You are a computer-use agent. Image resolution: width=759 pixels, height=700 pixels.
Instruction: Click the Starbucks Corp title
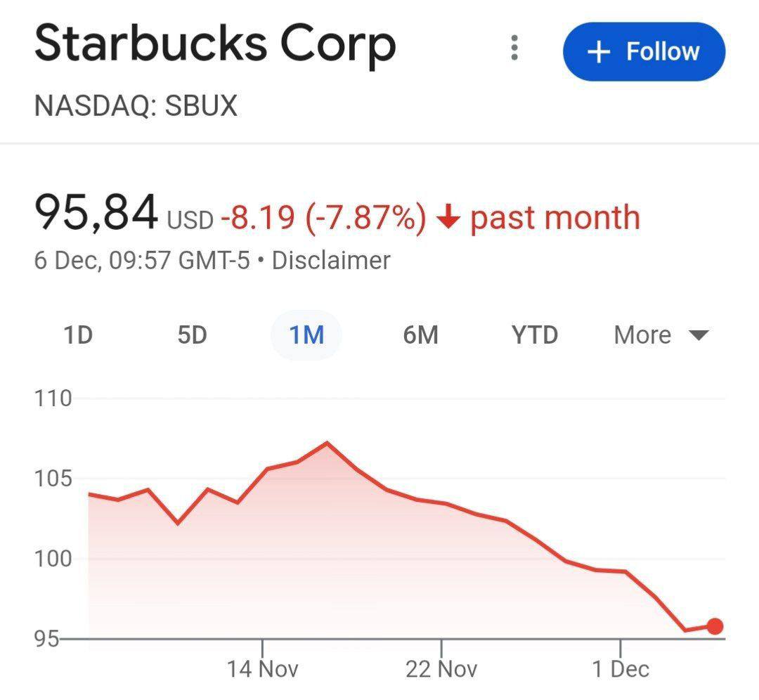(216, 45)
